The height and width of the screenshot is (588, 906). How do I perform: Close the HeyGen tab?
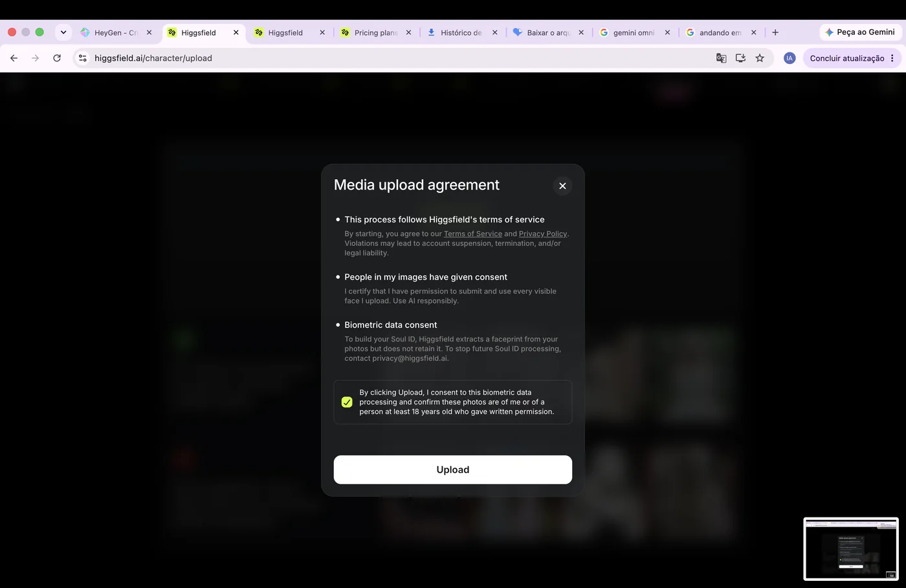(x=149, y=32)
